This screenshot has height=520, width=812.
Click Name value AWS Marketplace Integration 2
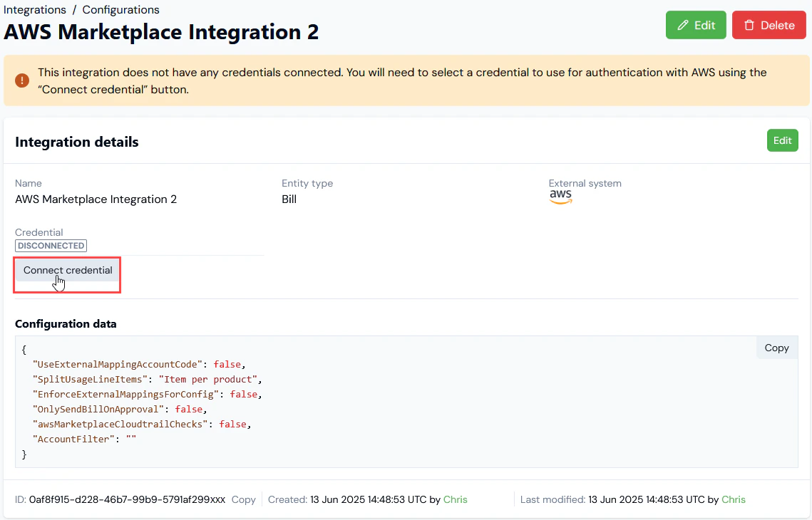[x=96, y=199]
